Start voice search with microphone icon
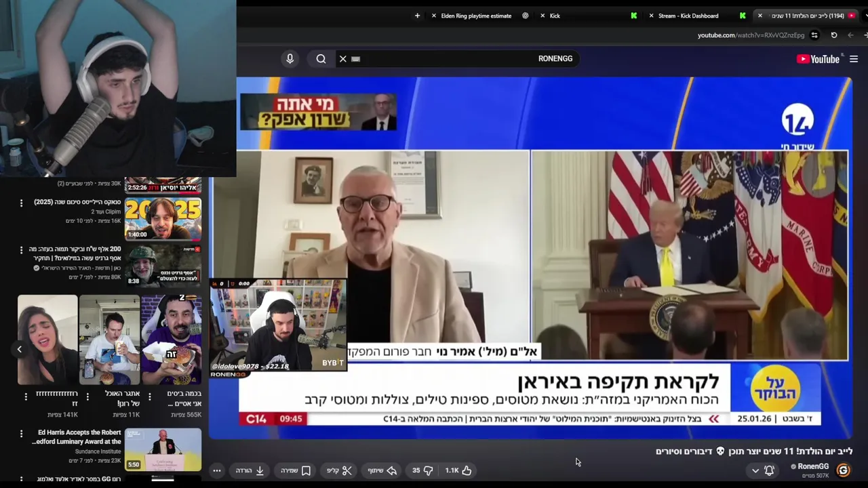Screen dimensions: 868x488 (x=290, y=59)
